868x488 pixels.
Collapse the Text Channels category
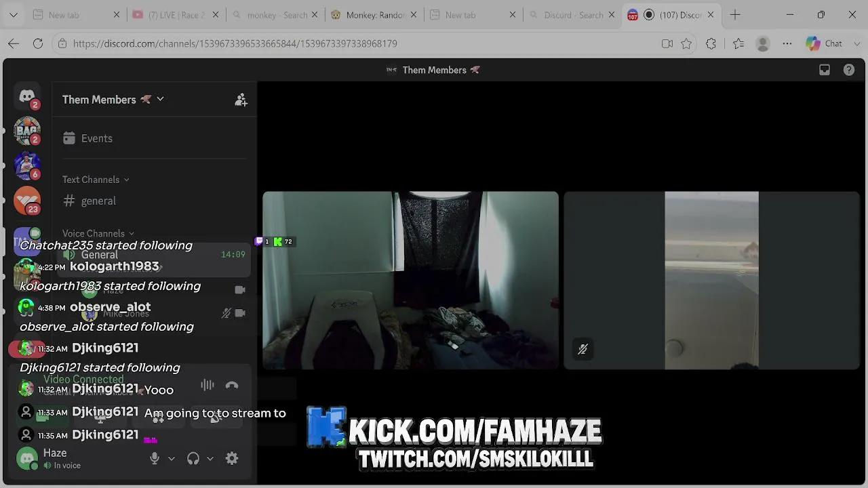point(96,180)
